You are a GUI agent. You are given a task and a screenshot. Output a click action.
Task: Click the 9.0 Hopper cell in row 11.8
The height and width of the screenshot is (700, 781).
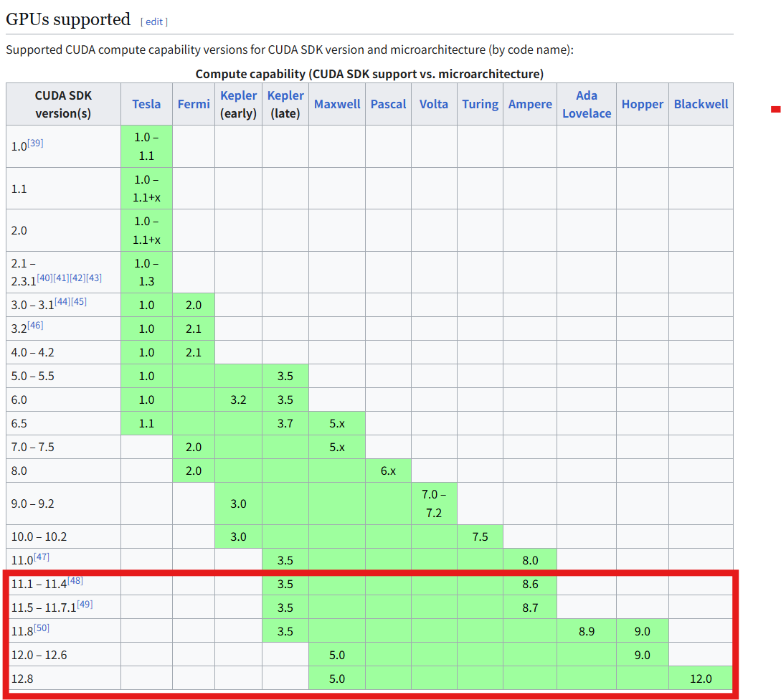(643, 631)
